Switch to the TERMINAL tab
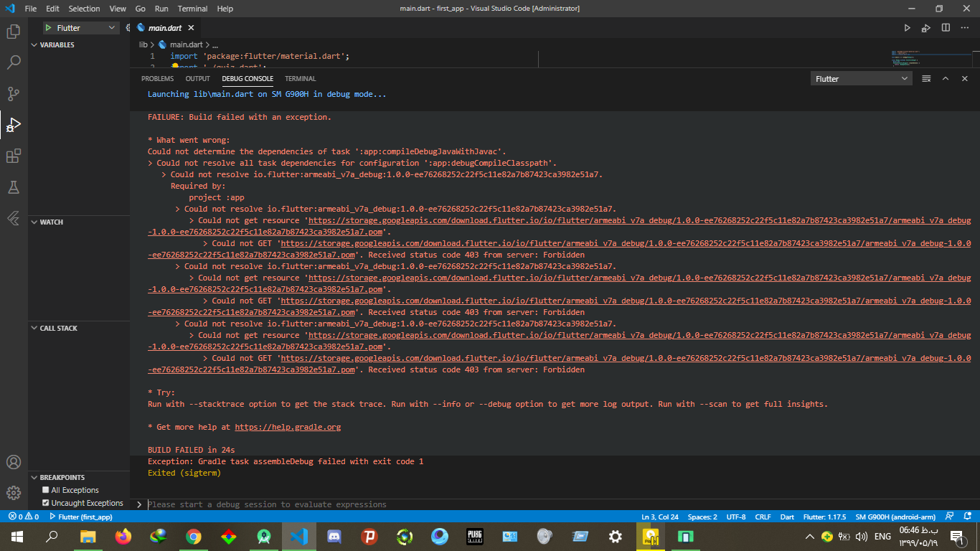The image size is (980, 551). [300, 79]
